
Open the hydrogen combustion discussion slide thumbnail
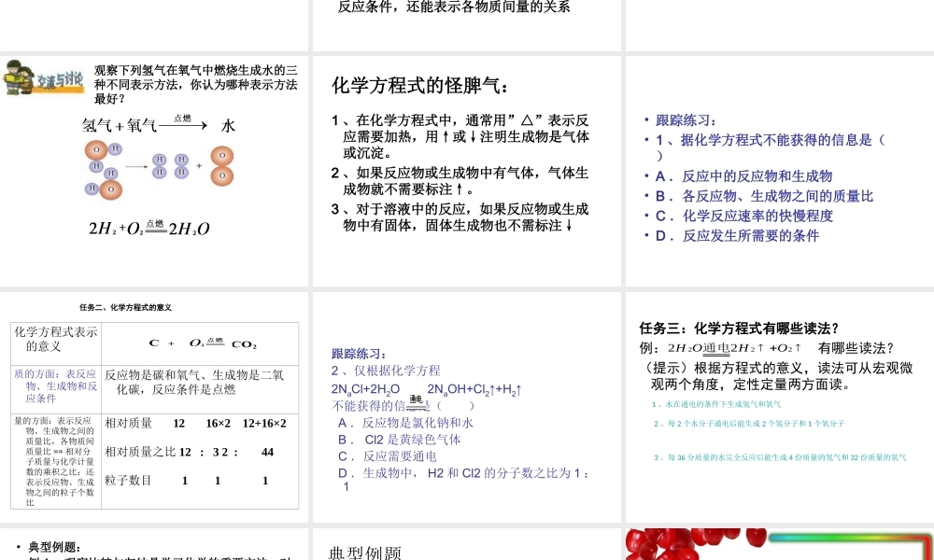[x=154, y=171]
